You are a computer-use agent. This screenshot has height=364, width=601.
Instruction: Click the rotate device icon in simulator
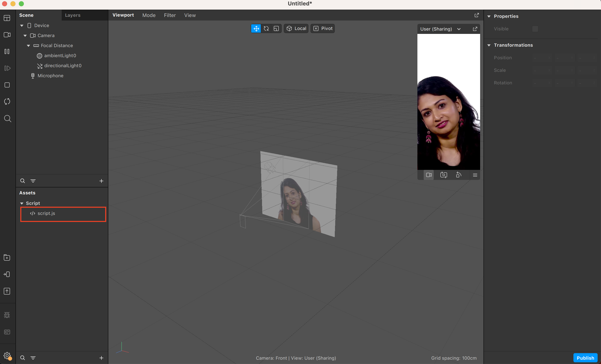(459, 175)
